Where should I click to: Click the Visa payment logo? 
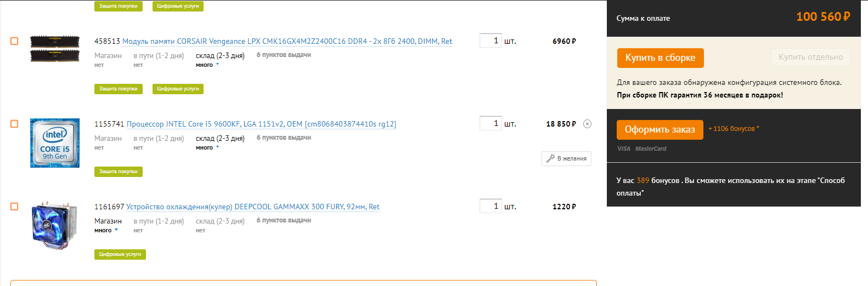coord(624,148)
